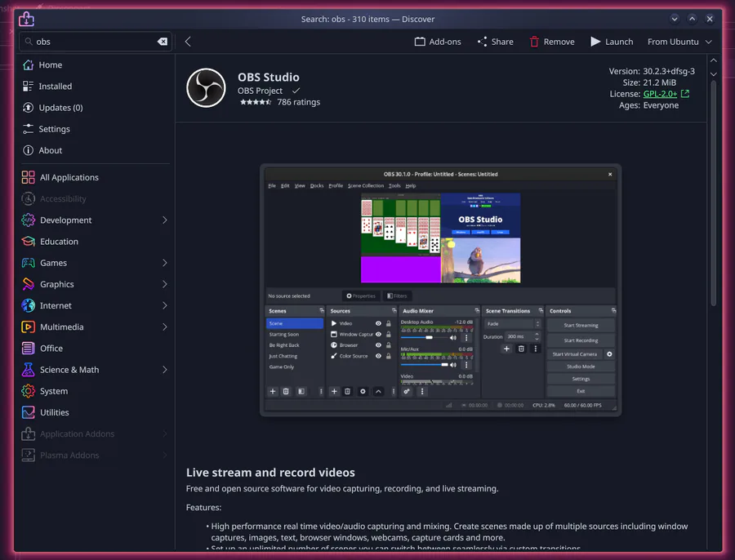
Task: Click the Development code icon
Action: tap(28, 220)
